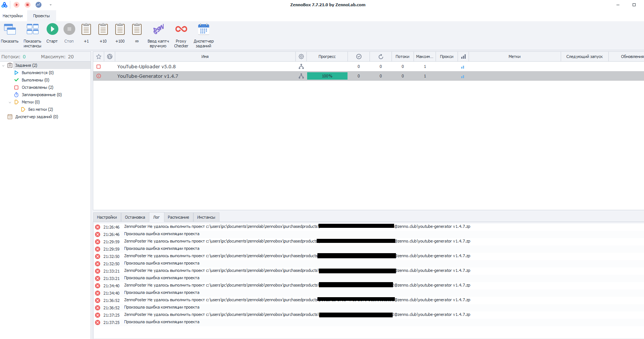
Task: Switch to the Настройки ribbon tab
Action: pyautogui.click(x=12, y=16)
